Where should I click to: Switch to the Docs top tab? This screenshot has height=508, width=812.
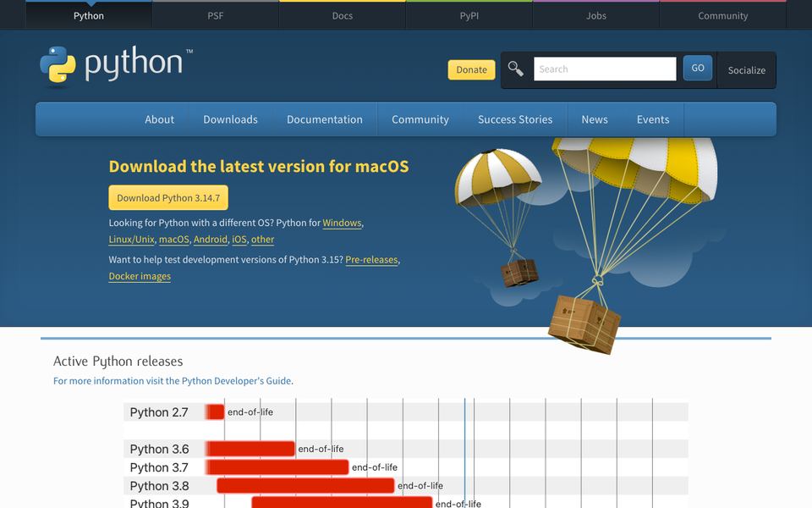tap(343, 15)
